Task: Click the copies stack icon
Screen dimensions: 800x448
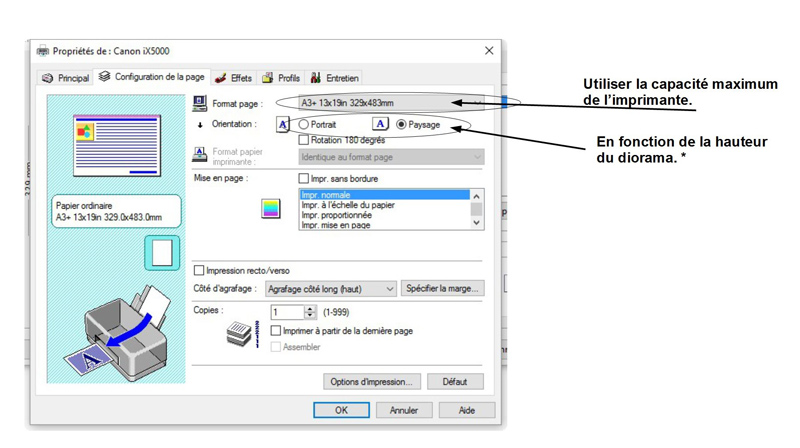Action: (241, 334)
